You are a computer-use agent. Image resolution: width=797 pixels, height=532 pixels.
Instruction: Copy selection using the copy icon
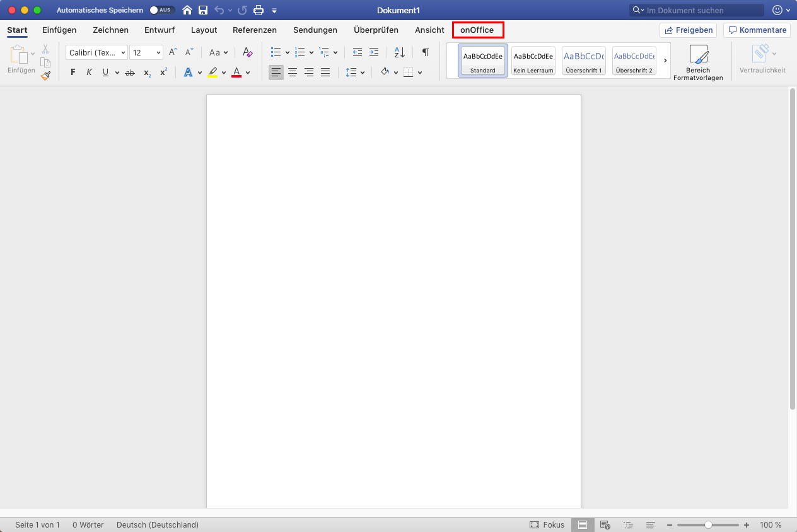coord(45,62)
